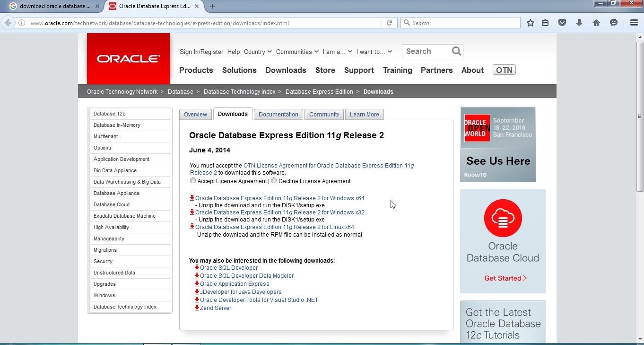Reload the page using the refresh icon
Viewport: 644px width, 345px height.
click(x=390, y=22)
